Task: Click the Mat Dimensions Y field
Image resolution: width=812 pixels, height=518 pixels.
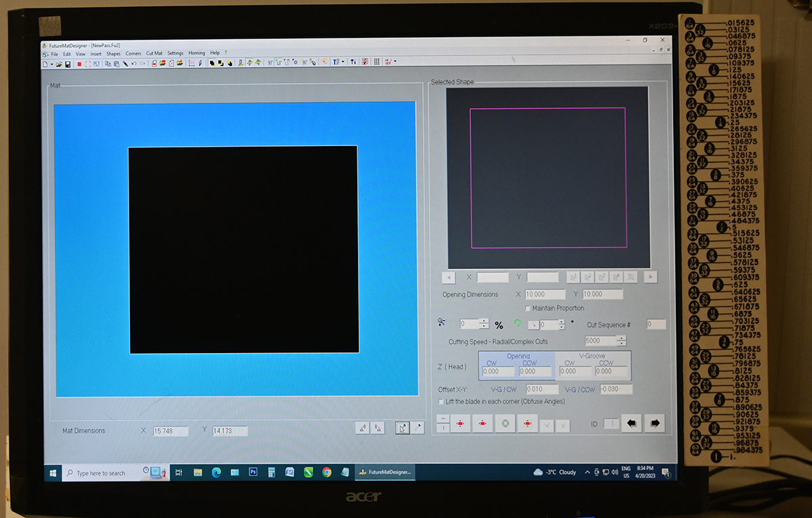Action: [230, 431]
